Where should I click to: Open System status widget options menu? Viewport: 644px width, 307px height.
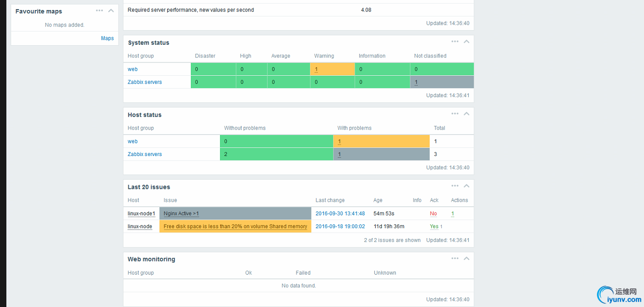point(455,42)
